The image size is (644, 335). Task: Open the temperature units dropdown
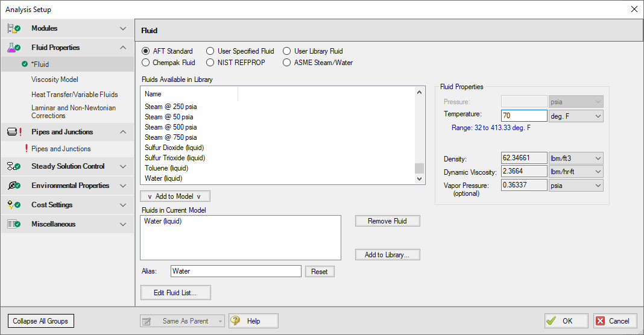(575, 116)
